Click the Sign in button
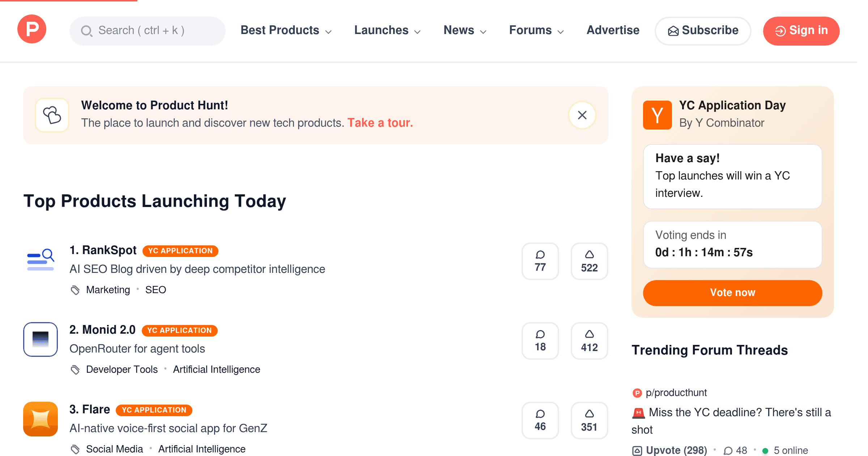This screenshot has width=868, height=456. [801, 31]
